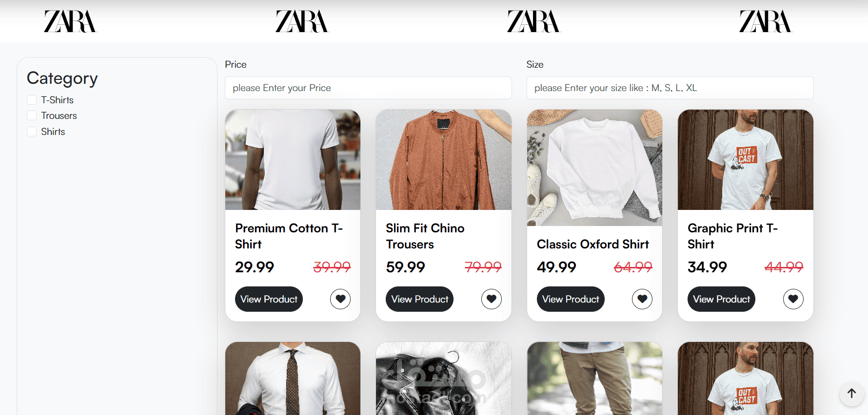Check the T-Shirts category checkbox
Image resolution: width=868 pixels, height=415 pixels.
(32, 100)
